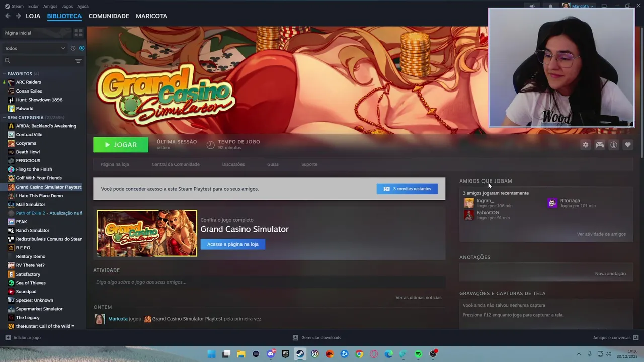The height and width of the screenshot is (362, 644).
Task: Open notifications bell icon
Action: click(550, 6)
